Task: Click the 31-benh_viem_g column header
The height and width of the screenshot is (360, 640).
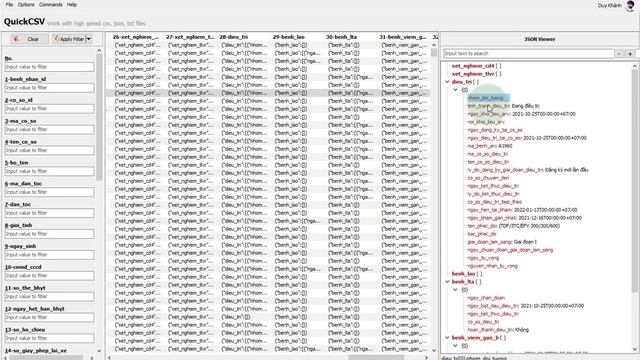Action: coord(402,37)
